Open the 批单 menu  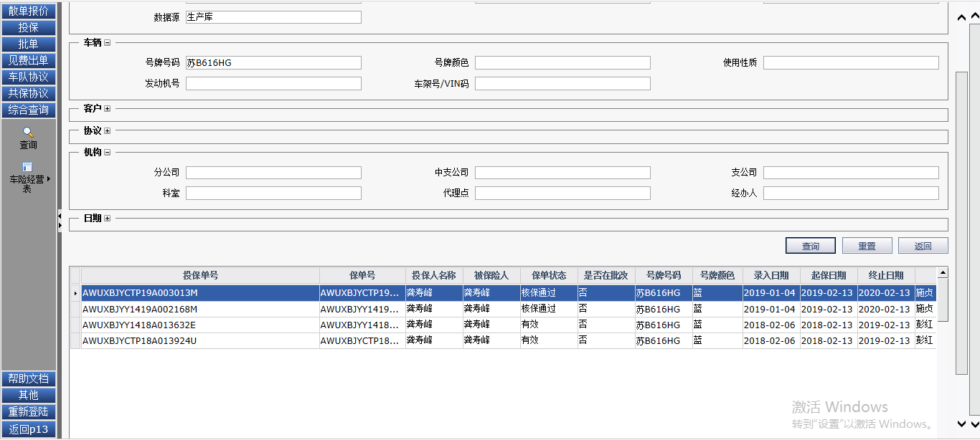[x=28, y=44]
